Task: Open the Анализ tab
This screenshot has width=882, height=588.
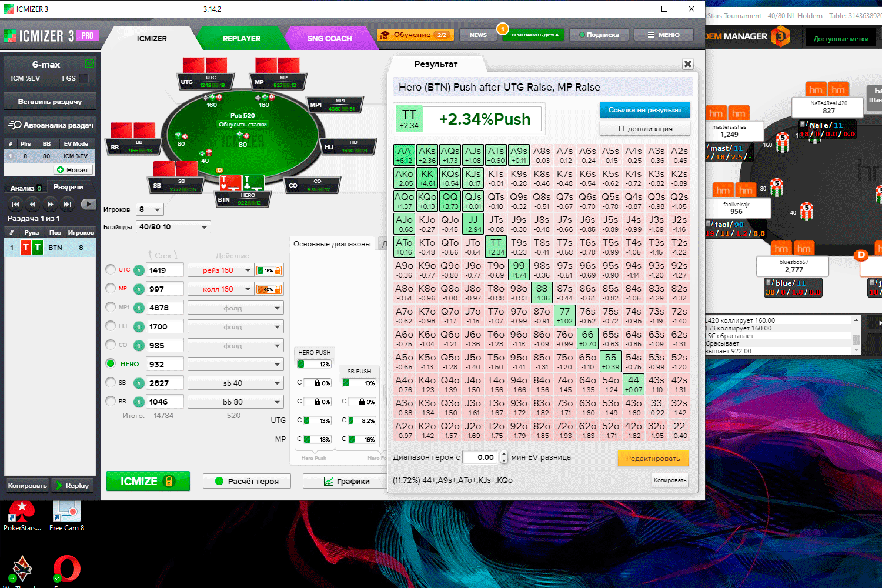Action: pyautogui.click(x=25, y=188)
